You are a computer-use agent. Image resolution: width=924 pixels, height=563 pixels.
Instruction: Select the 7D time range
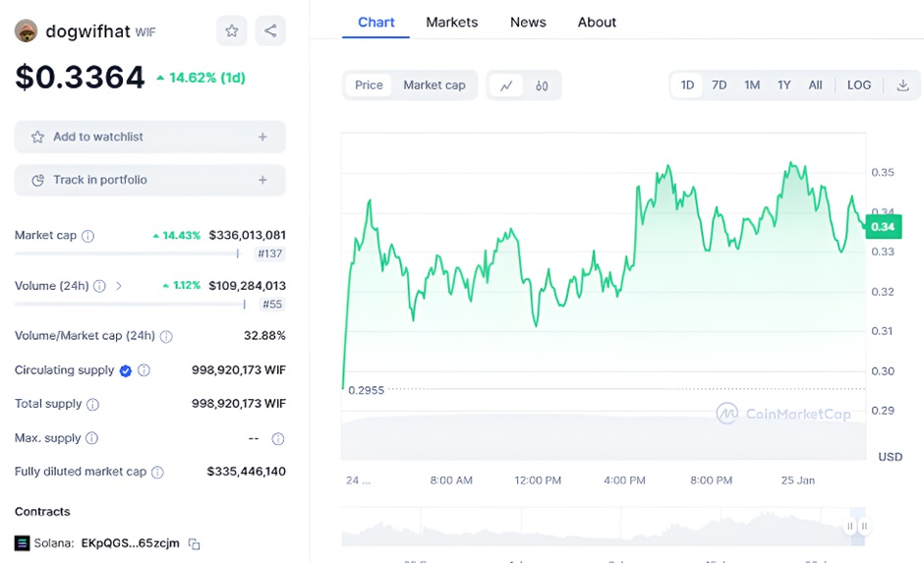pos(719,85)
